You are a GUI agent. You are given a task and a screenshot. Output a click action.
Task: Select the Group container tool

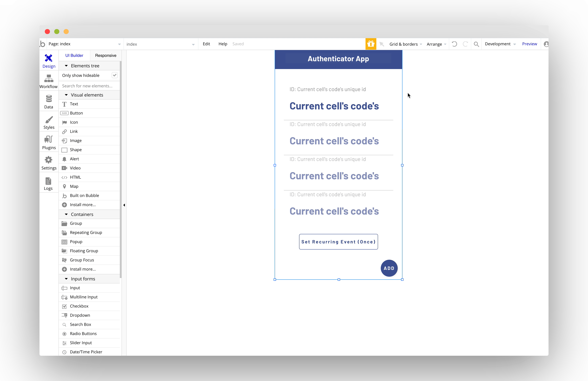[x=89, y=223]
